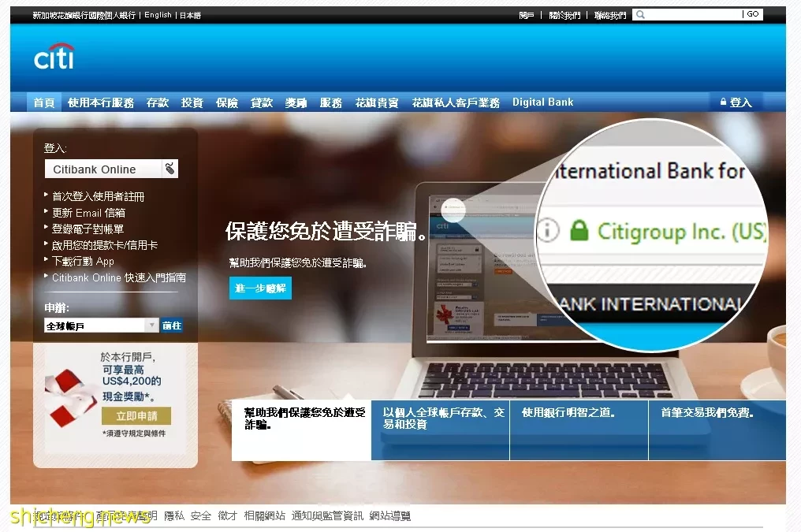Open the 徵才 footer link

(227, 516)
